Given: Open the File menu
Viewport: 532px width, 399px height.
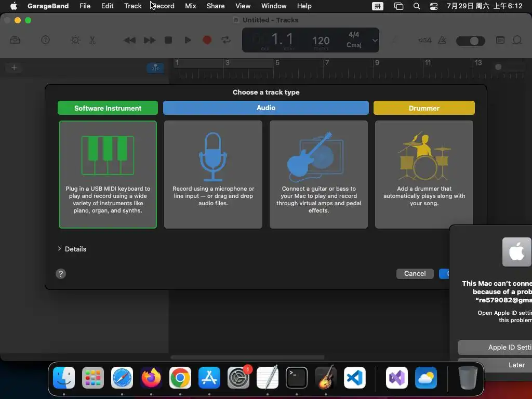Looking at the screenshot, I should (x=85, y=6).
